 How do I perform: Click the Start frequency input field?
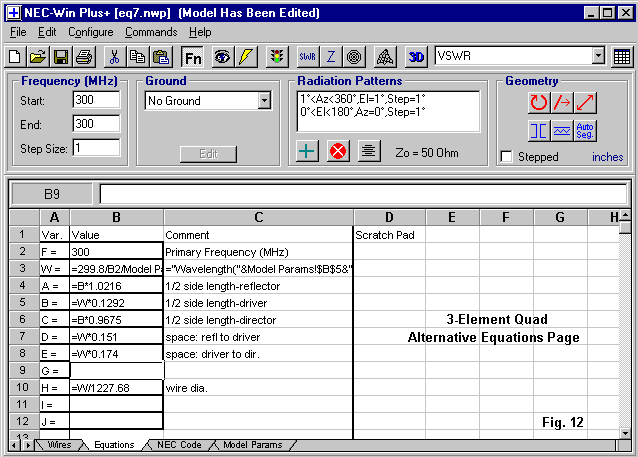point(96,100)
